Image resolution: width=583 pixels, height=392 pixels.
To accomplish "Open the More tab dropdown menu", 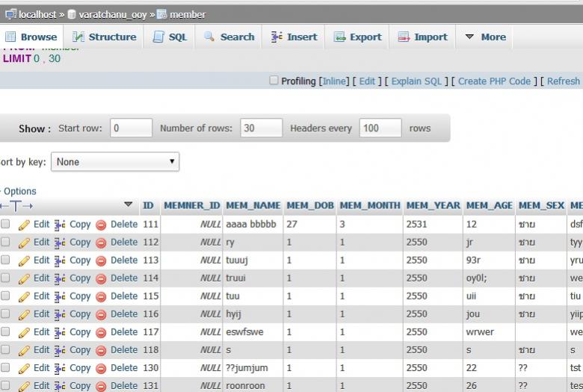I will click(x=485, y=37).
